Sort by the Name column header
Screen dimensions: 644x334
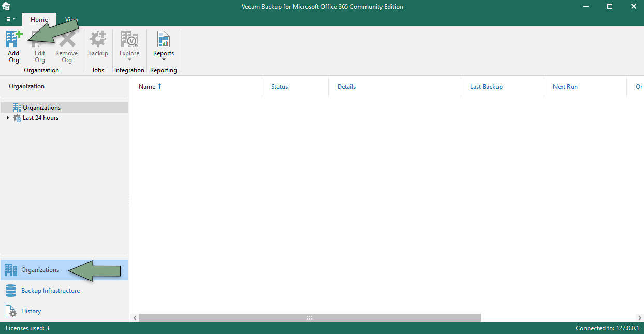(147, 87)
